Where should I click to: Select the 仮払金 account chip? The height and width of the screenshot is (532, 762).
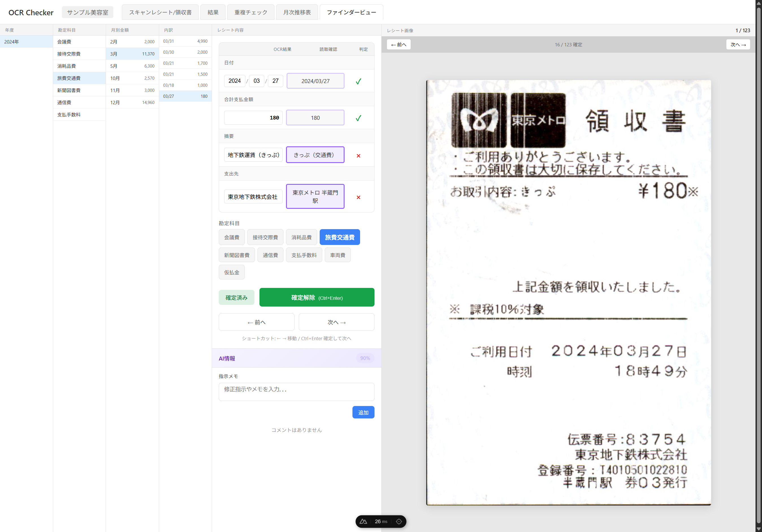[231, 272]
